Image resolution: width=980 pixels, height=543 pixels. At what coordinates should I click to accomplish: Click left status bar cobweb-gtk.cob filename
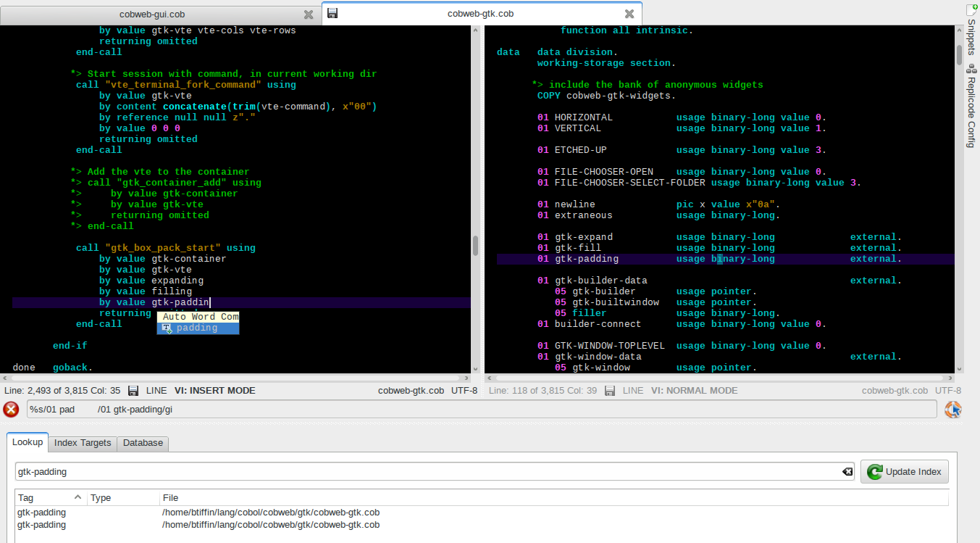point(411,391)
